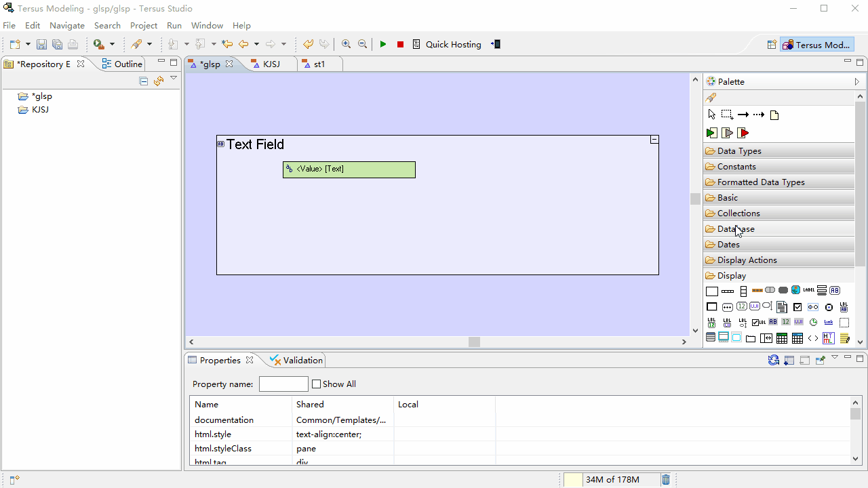
Task: Select the dotted Flow arrow tool
Action: click(759, 115)
